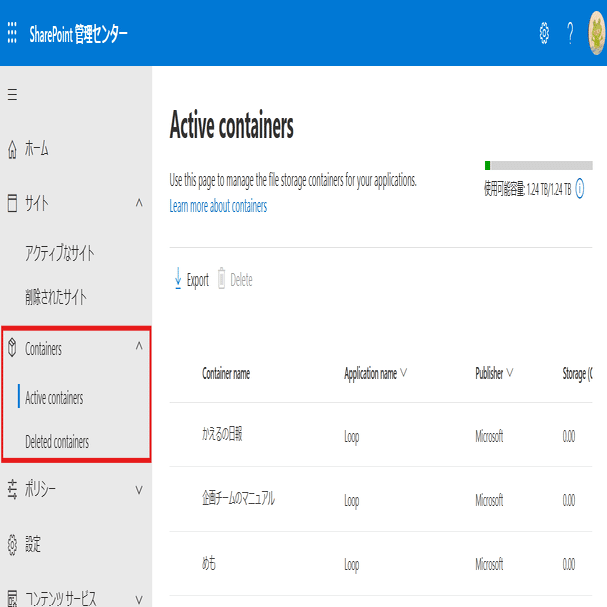Viewport: 607px width, 607px height.
Task: Click the storage usage progress bar
Action: [538, 165]
